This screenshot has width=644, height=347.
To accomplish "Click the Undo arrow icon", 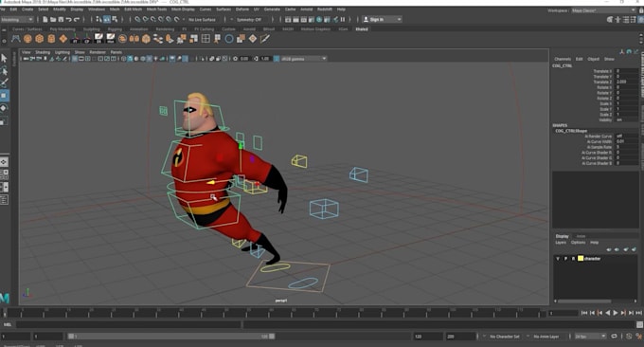I will pos(68,19).
